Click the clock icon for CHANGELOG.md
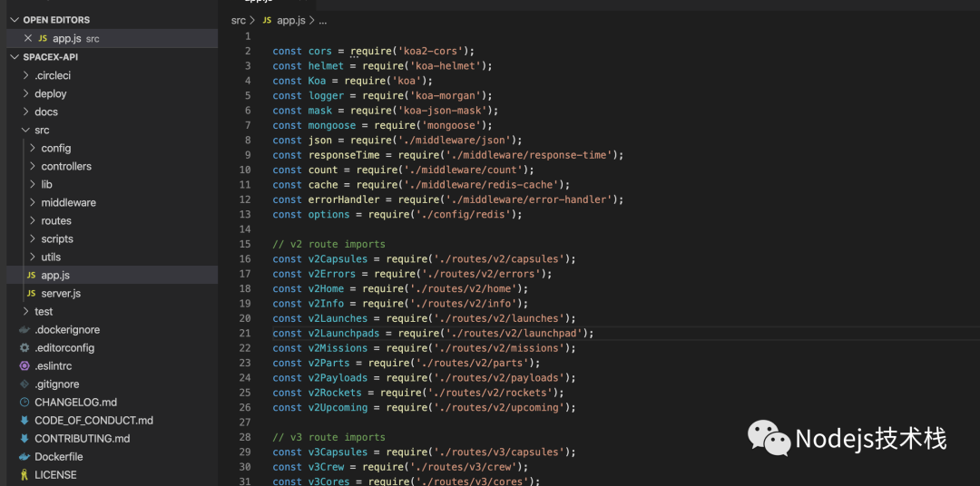Viewport: 980px width, 486px height. 24,402
